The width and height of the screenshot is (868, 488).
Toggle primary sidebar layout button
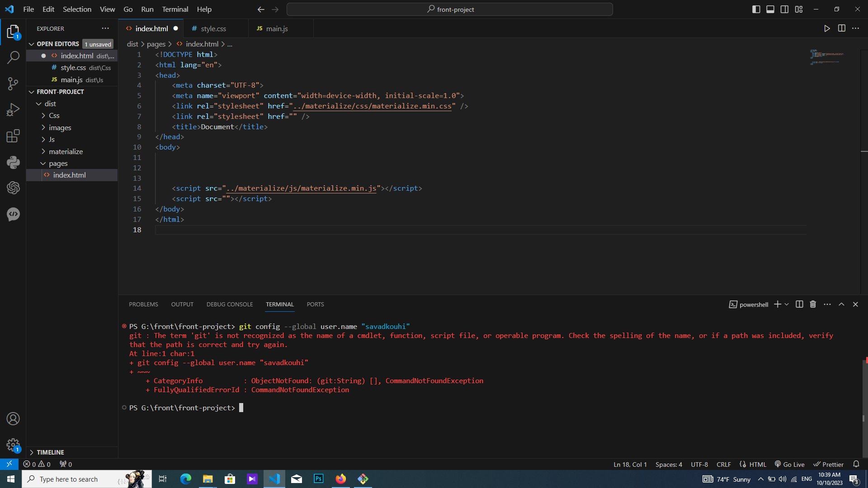coord(756,9)
